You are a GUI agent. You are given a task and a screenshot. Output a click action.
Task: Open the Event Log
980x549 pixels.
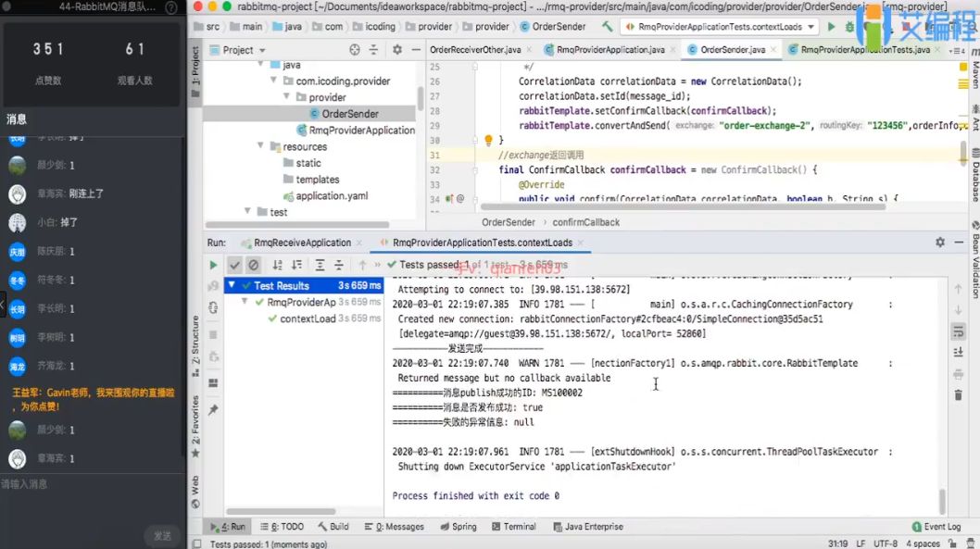[936, 527]
